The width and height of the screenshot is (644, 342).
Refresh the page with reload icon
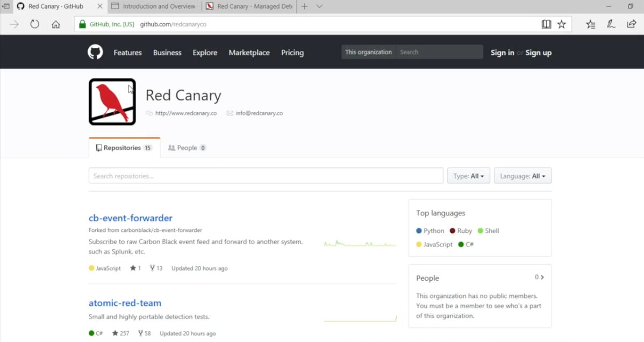[35, 24]
